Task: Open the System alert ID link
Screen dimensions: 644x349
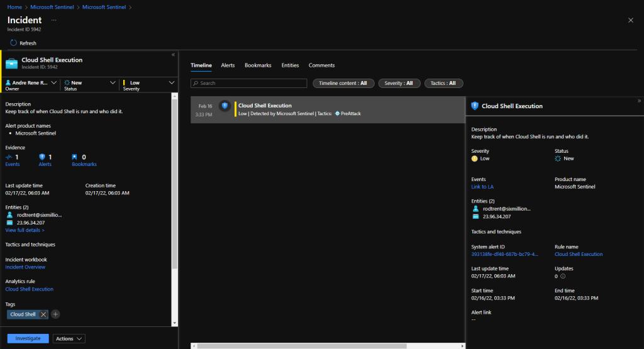Action: 504,254
